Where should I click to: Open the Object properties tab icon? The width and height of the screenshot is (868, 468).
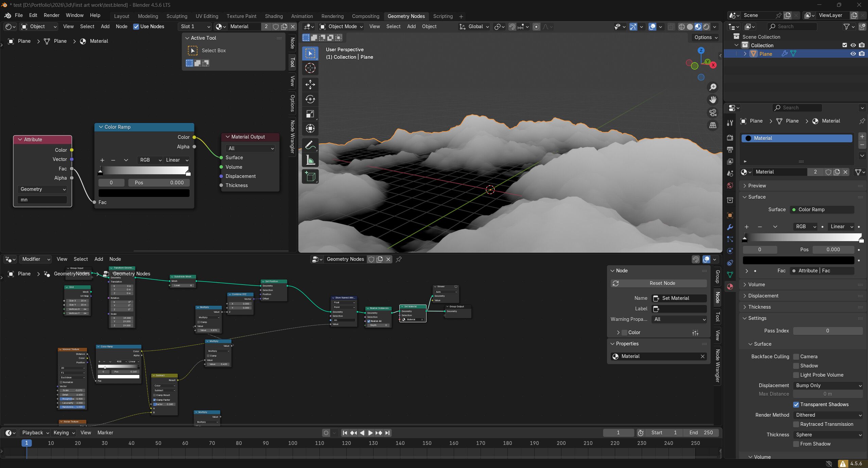click(730, 215)
